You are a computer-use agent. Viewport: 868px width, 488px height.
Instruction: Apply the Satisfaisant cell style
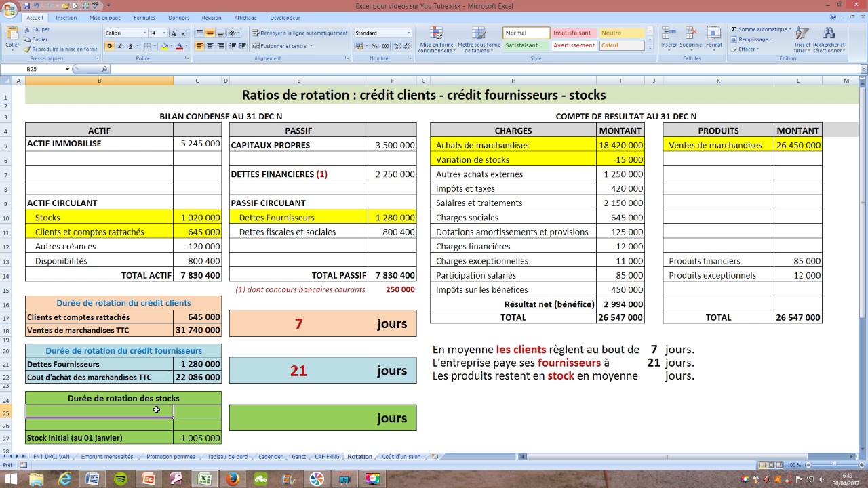[x=526, y=45]
